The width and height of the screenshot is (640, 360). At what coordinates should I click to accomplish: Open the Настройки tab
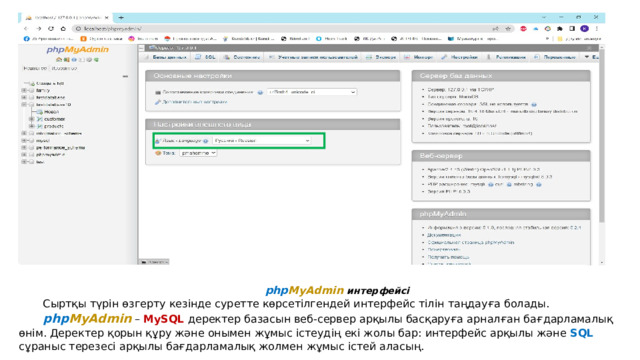[459, 57]
